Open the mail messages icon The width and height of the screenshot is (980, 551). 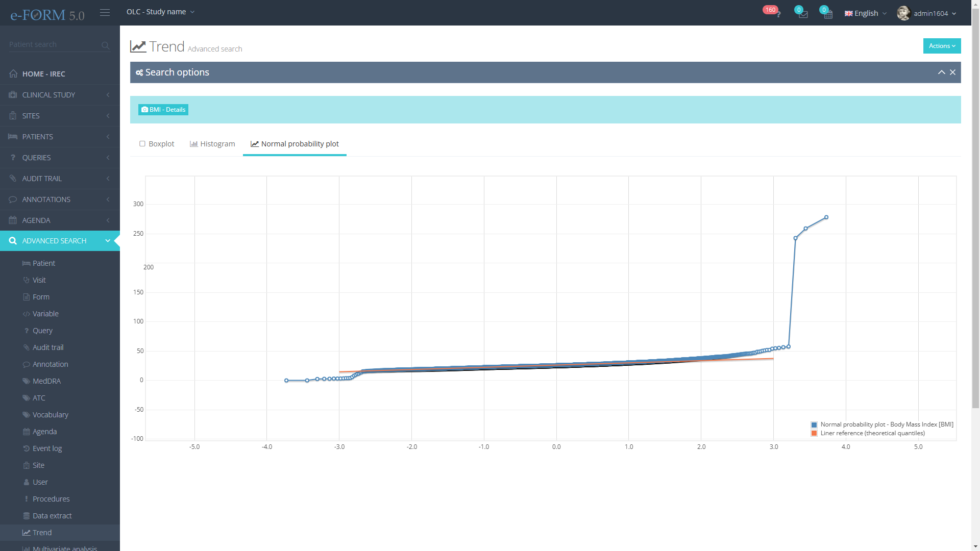coord(803,14)
